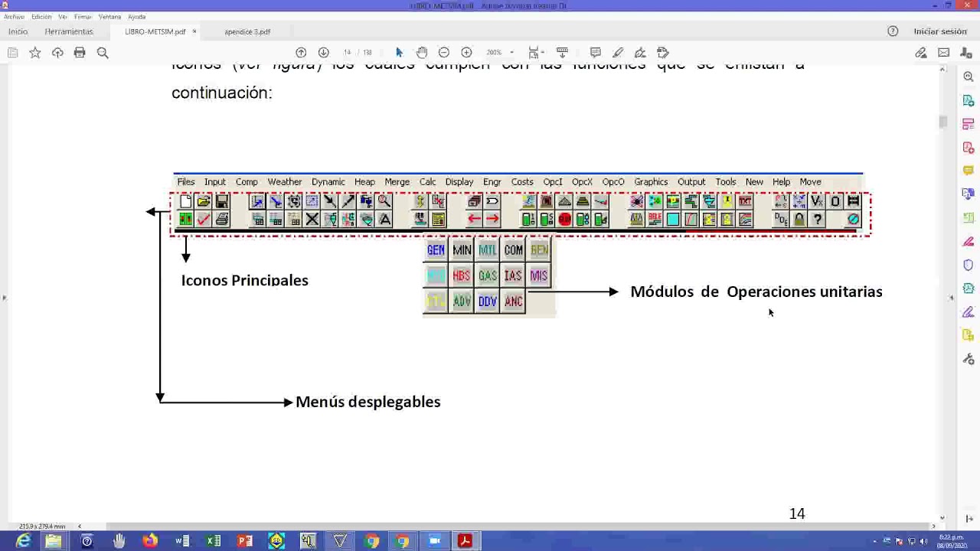Open the yellow Comment tool in right pane
The width and height of the screenshot is (980, 551).
point(969,171)
